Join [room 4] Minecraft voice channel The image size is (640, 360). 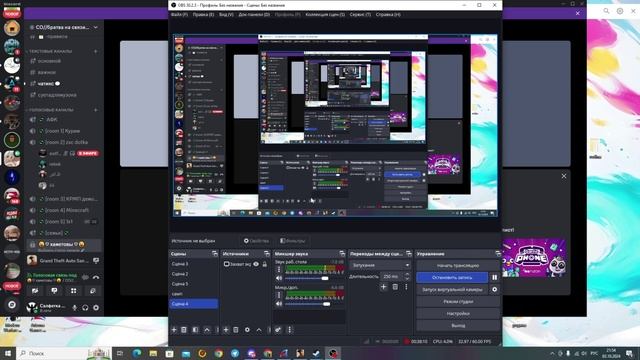point(64,210)
